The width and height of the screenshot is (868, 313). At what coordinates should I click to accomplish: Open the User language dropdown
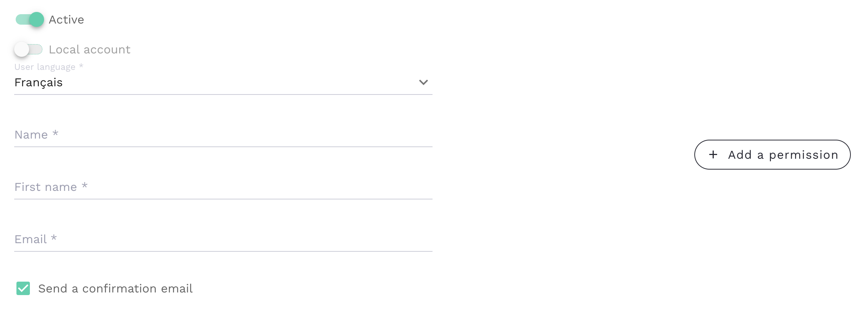tap(223, 83)
